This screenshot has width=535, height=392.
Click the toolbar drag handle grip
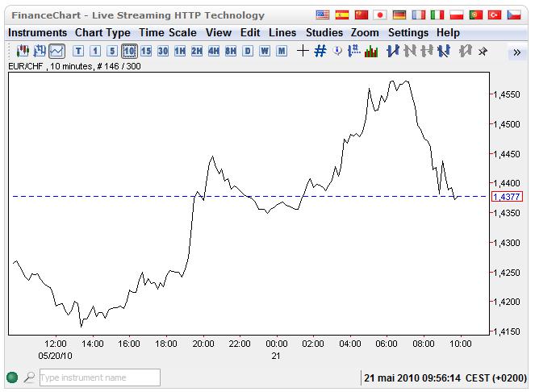10,51
